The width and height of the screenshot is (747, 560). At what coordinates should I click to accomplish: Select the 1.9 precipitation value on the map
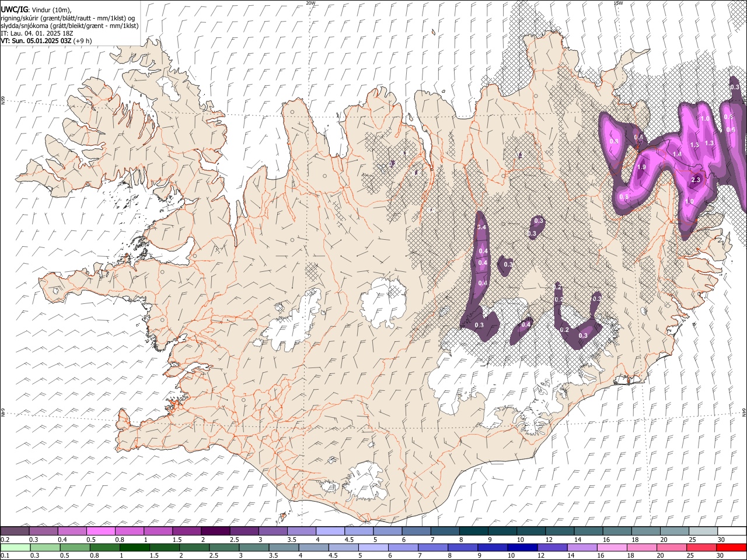click(x=641, y=167)
